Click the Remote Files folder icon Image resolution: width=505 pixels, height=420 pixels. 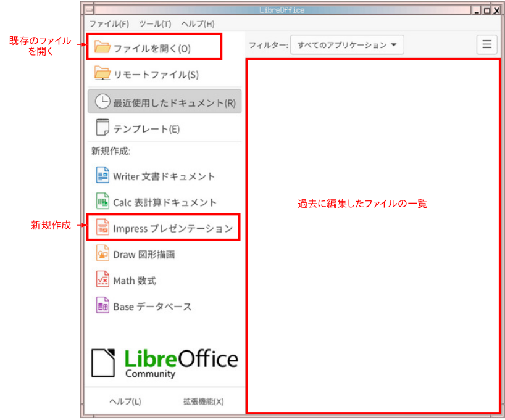coord(102,73)
